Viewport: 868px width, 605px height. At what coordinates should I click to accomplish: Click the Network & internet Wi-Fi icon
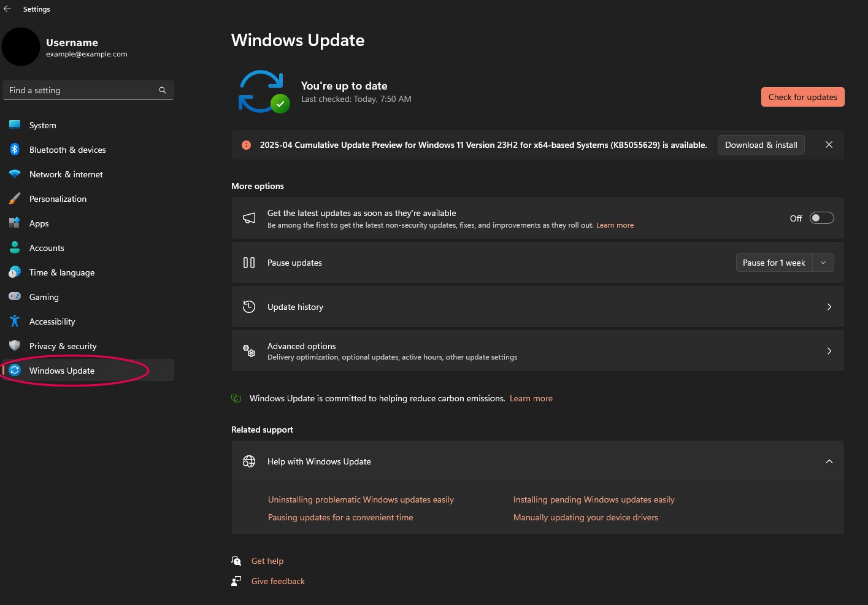tap(15, 174)
